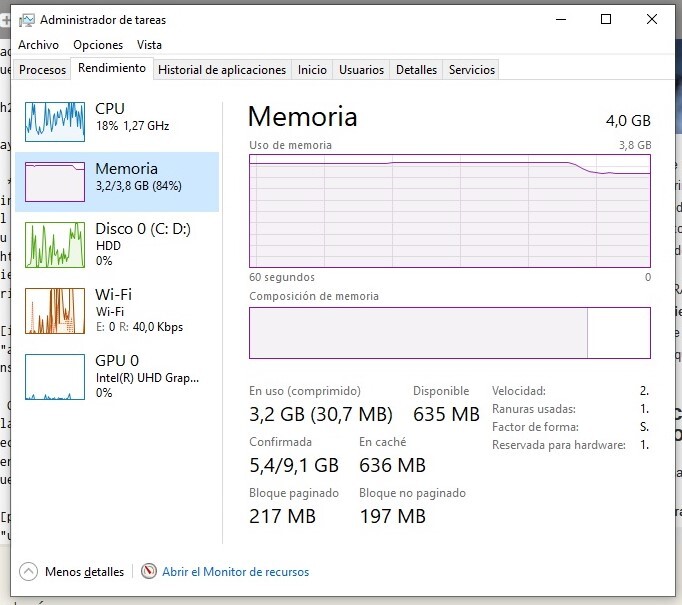The width and height of the screenshot is (682, 605).
Task: Click the Disco 0 (C: D:) label
Action: (143, 229)
